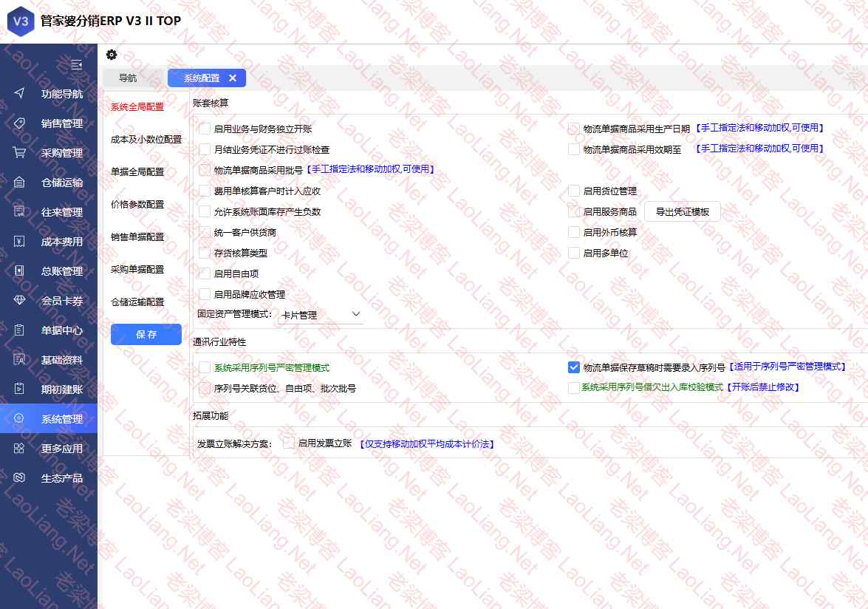The width and height of the screenshot is (868, 609).
Task: Click the 采购管理 shopping cart icon
Action: 20,153
